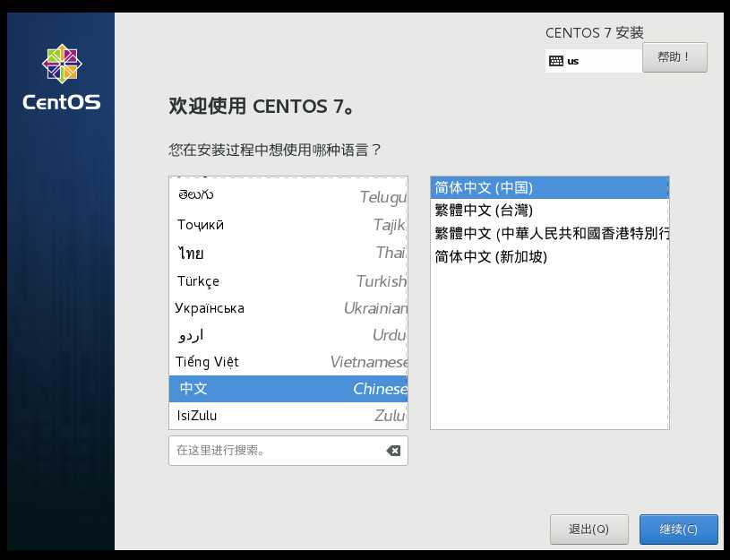Click the language search field
The width and height of the screenshot is (730, 560).
(x=288, y=451)
